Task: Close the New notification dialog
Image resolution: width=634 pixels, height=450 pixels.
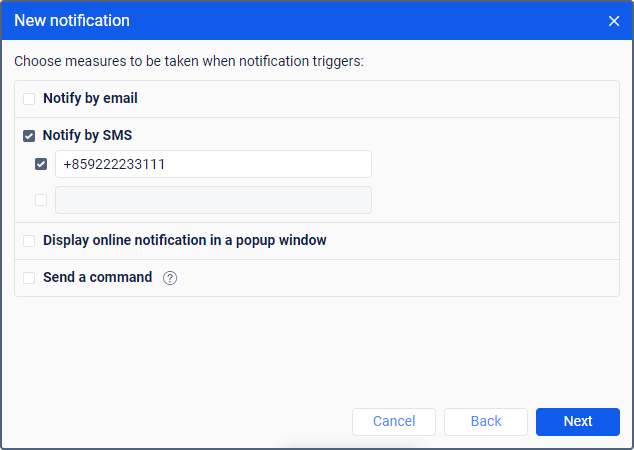Action: pyautogui.click(x=614, y=20)
